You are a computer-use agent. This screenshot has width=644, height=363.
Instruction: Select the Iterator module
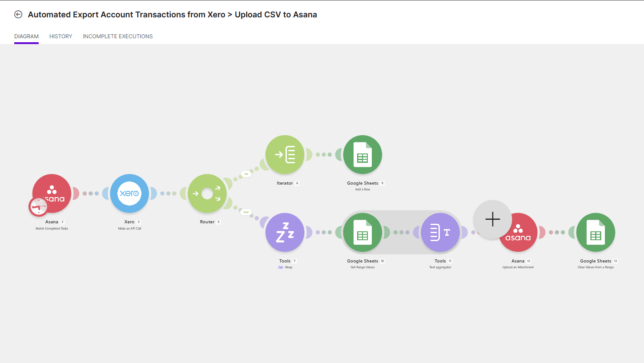(x=285, y=155)
